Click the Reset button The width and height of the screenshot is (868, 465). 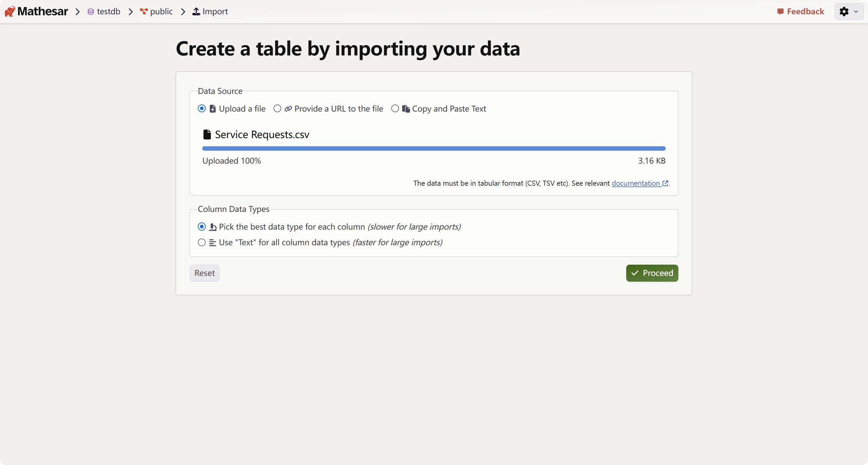pos(204,273)
